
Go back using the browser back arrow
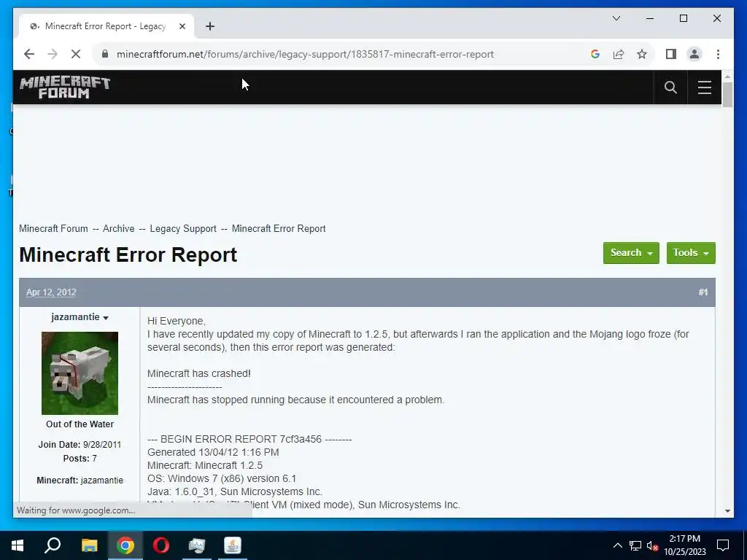pyautogui.click(x=29, y=54)
